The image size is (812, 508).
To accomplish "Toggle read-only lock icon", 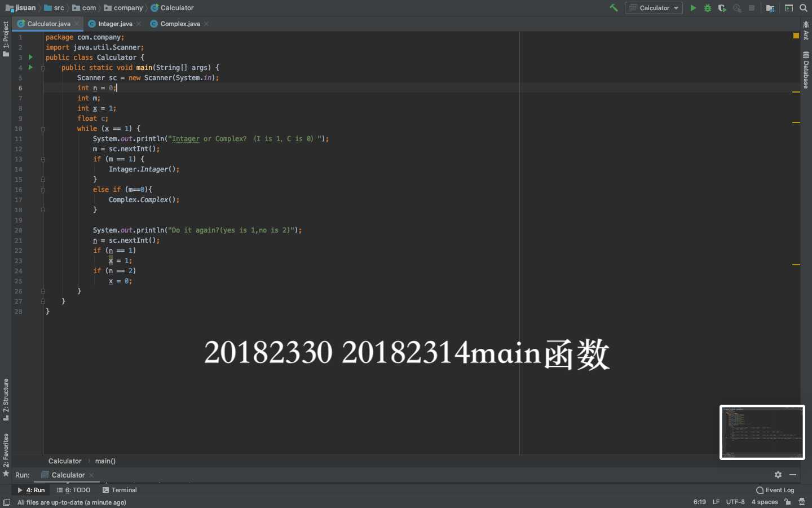I will (x=788, y=502).
